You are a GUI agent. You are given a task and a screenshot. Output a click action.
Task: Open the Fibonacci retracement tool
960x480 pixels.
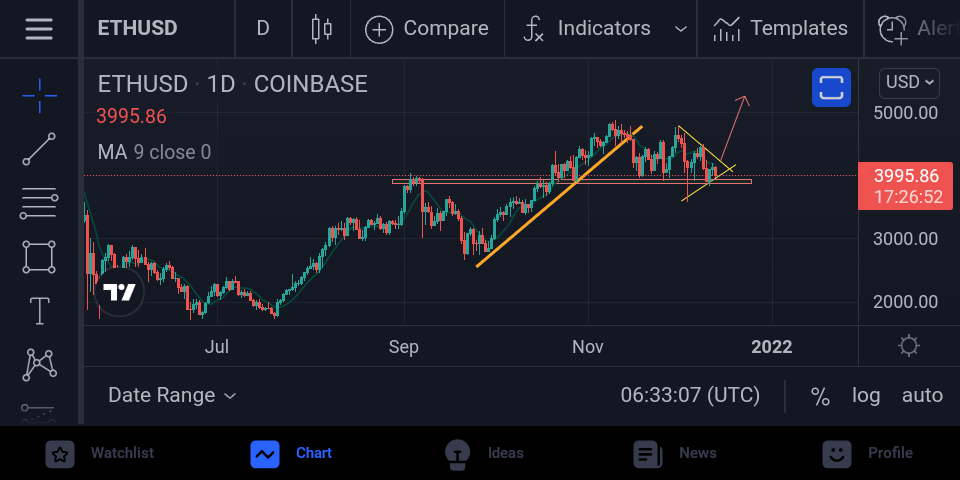pyautogui.click(x=39, y=204)
